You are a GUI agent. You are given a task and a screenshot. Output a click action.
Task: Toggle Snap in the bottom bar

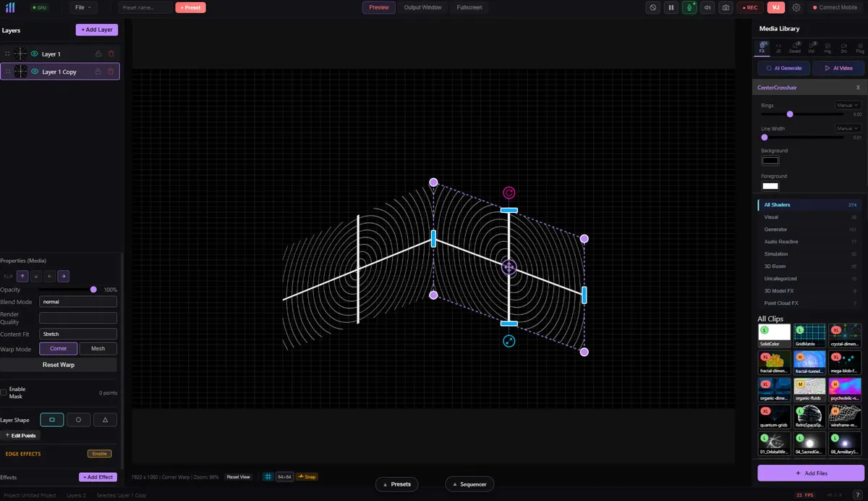307,476
